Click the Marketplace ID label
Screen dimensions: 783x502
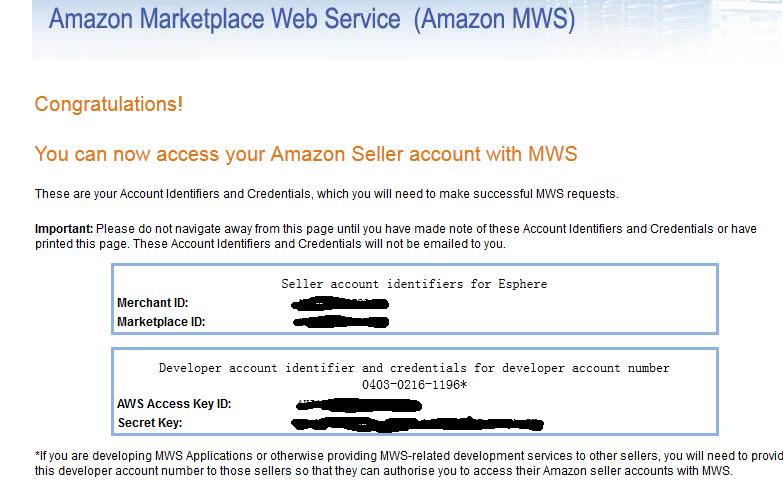click(161, 322)
